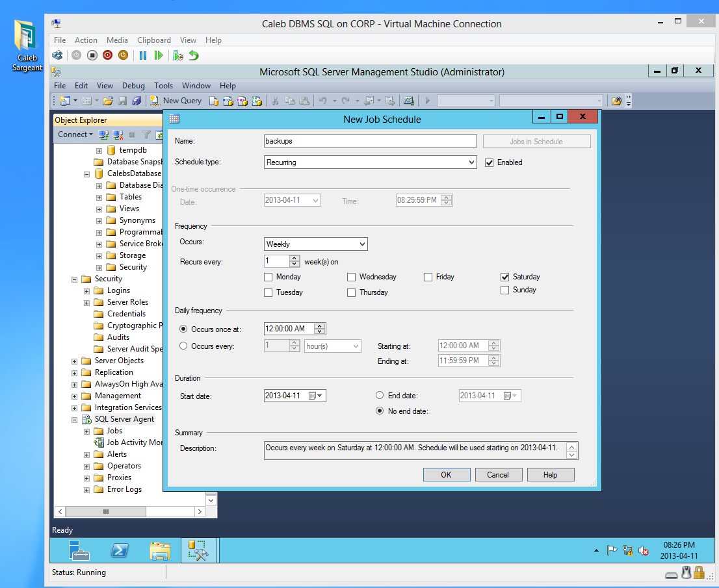This screenshot has width=719, height=588.
Task: Check the Monday checkbox
Action: (x=268, y=277)
